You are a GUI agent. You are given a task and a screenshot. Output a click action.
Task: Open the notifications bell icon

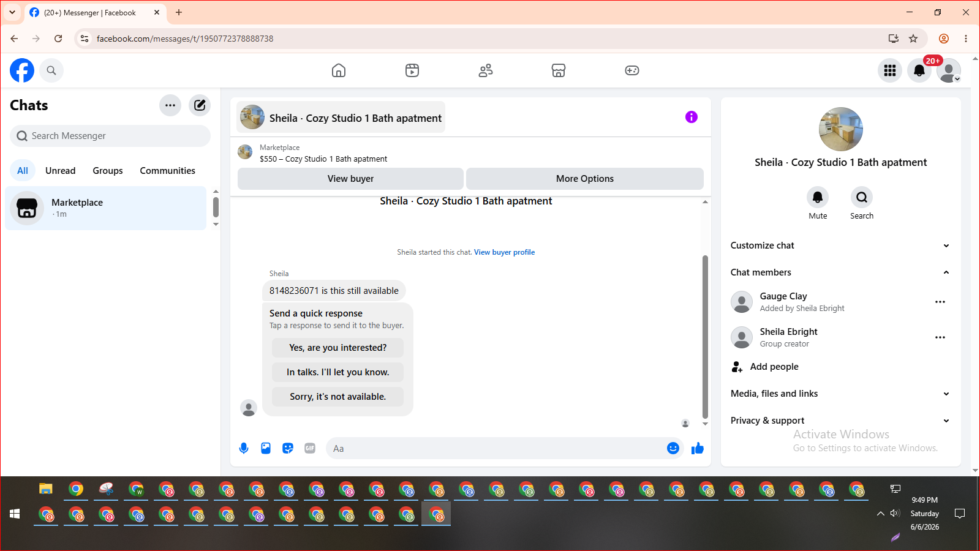click(x=919, y=70)
